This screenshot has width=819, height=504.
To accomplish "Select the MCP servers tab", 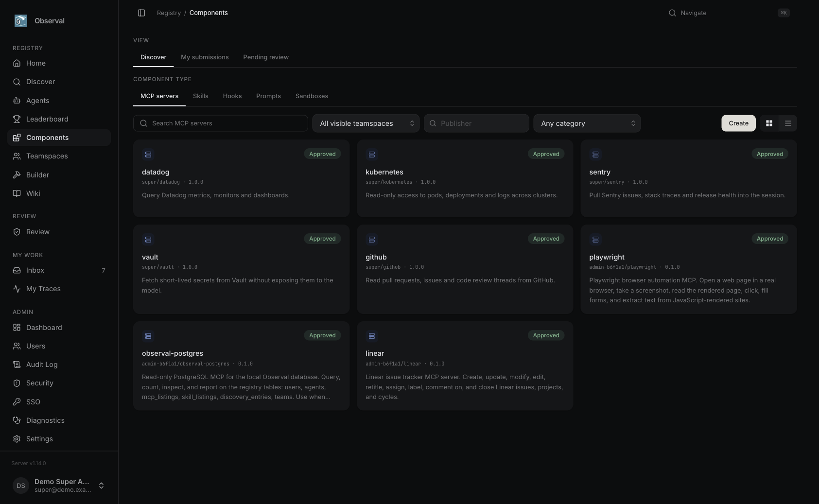I will click(159, 96).
